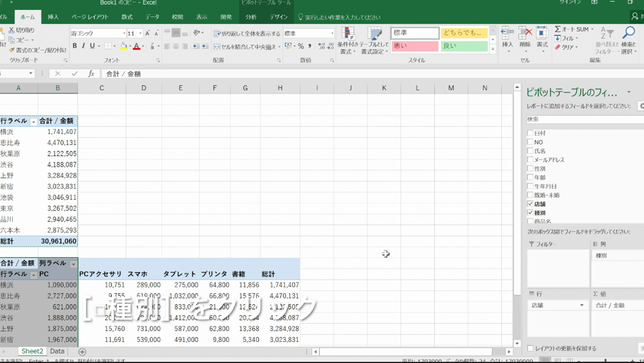This screenshot has height=363, width=644.
Task: Click the AutoSum (オートSUM) sigma icon
Action: pyautogui.click(x=558, y=29)
